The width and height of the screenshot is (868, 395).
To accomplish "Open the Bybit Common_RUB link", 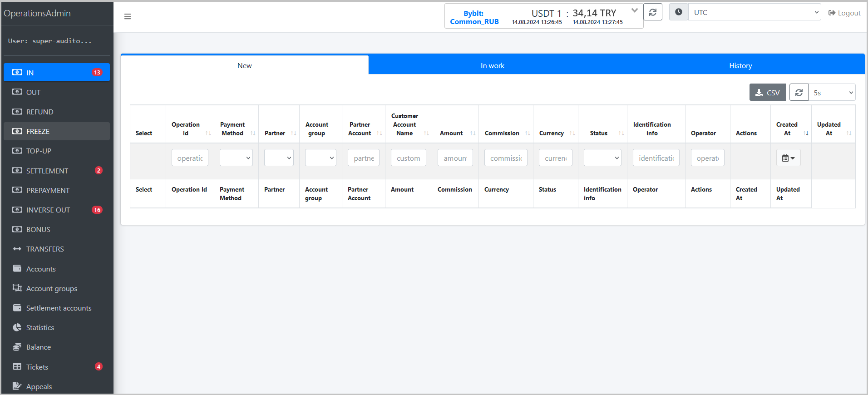I will click(x=474, y=18).
